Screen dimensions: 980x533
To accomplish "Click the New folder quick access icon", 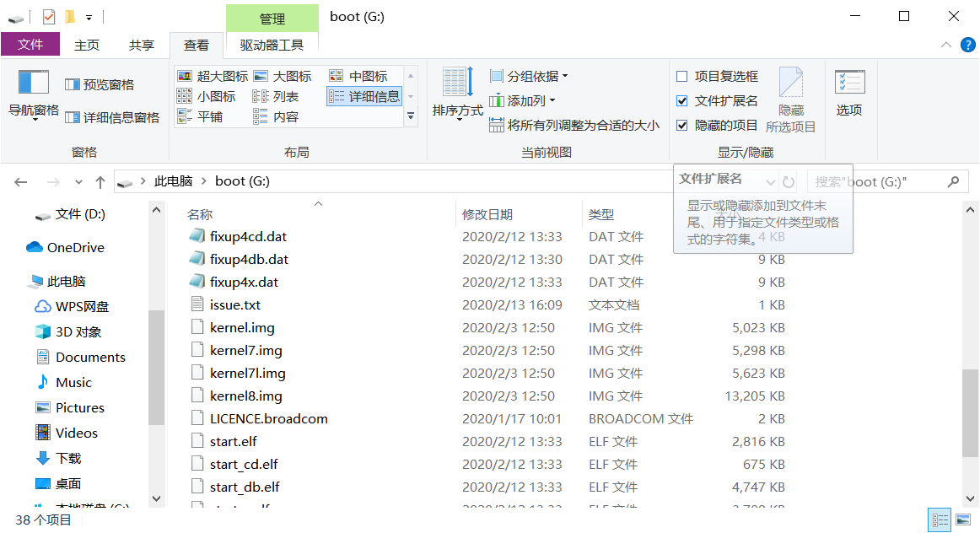I will [70, 17].
